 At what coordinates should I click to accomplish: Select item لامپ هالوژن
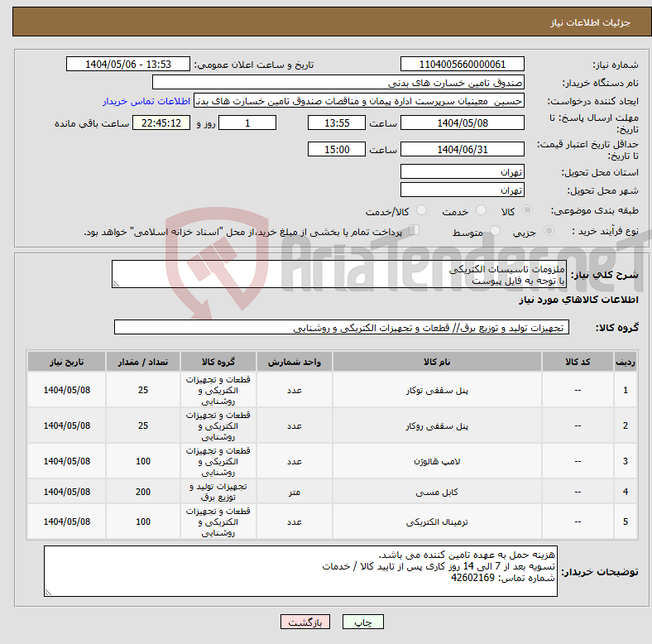(437, 461)
